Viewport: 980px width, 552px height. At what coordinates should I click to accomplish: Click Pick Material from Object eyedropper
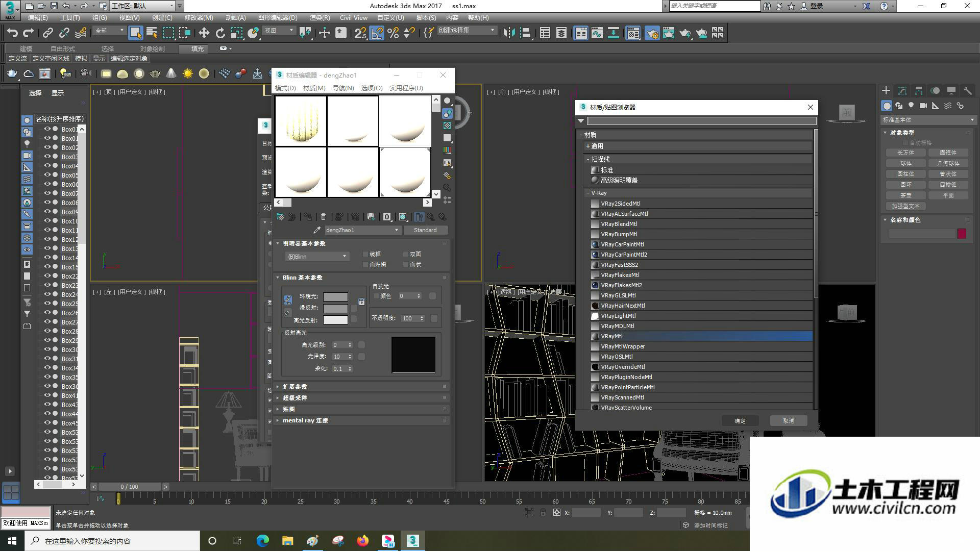317,230
